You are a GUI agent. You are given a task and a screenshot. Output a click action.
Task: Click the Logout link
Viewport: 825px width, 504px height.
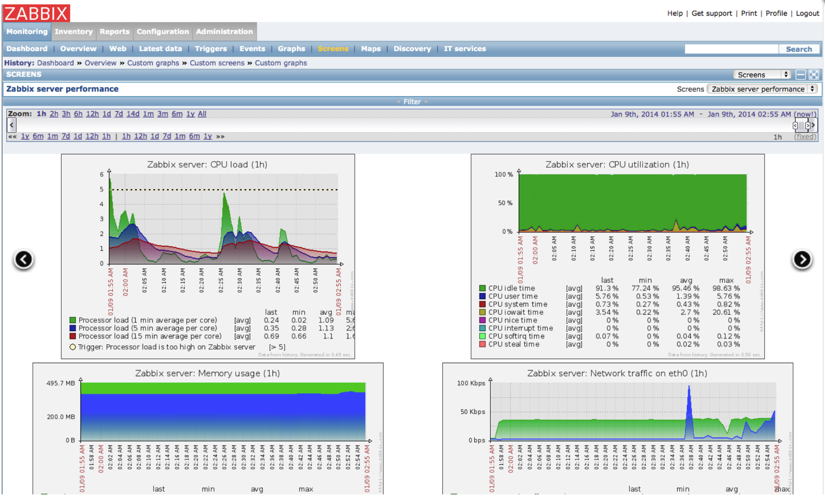pos(807,14)
